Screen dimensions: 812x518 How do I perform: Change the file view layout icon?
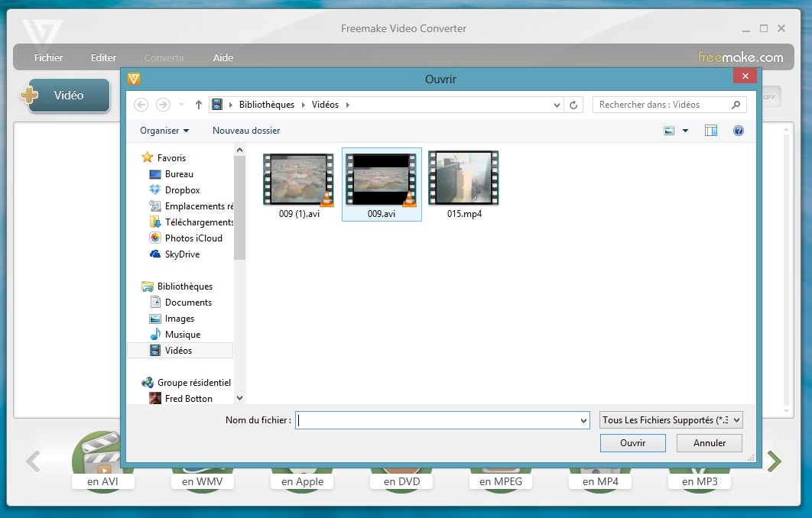(669, 131)
